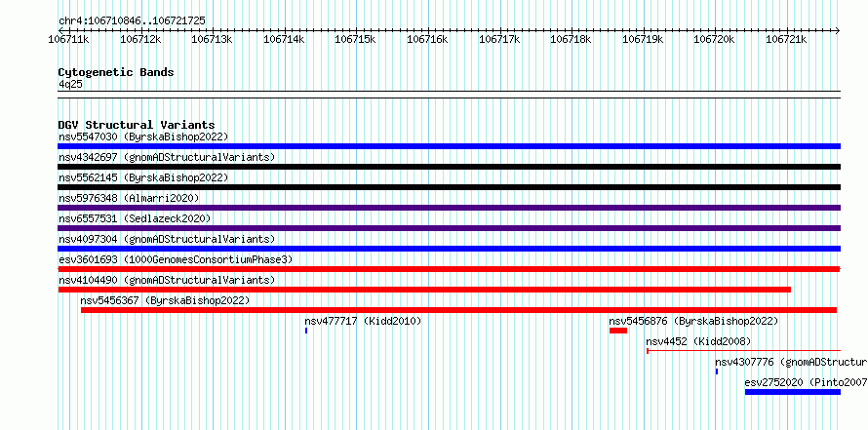Click the esv3601693 (1000GenomesConsortiumPhase3) label
Viewport: 868px width, 430px height.
(x=176, y=259)
